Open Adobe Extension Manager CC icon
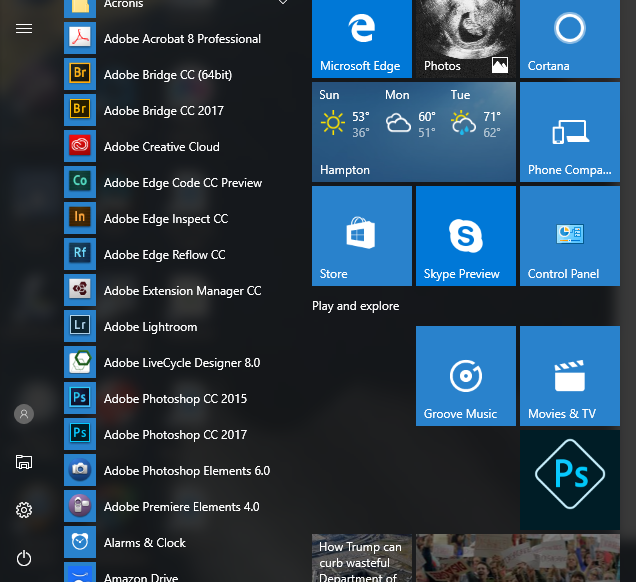Screen dimensions: 636x582 coord(80,290)
